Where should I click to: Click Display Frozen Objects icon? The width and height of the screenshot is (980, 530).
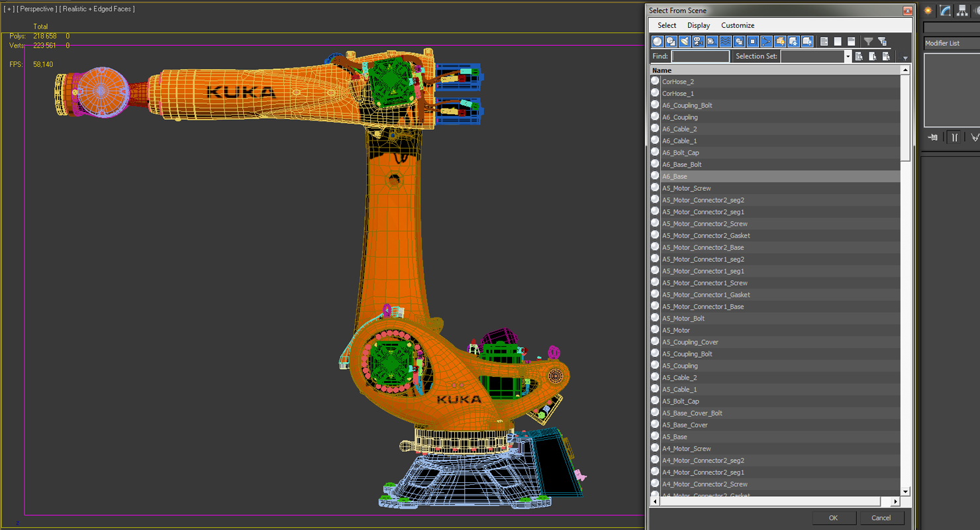[x=793, y=41]
